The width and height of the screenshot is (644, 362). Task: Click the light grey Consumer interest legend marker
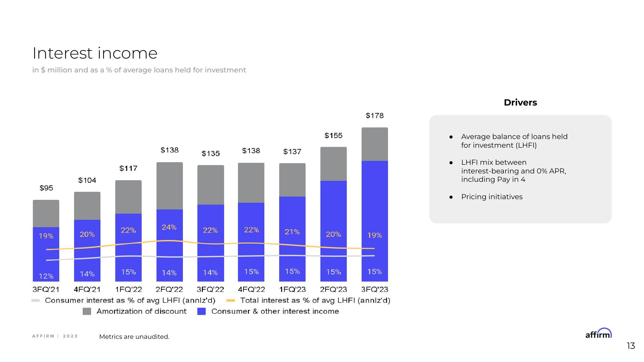[x=35, y=301]
